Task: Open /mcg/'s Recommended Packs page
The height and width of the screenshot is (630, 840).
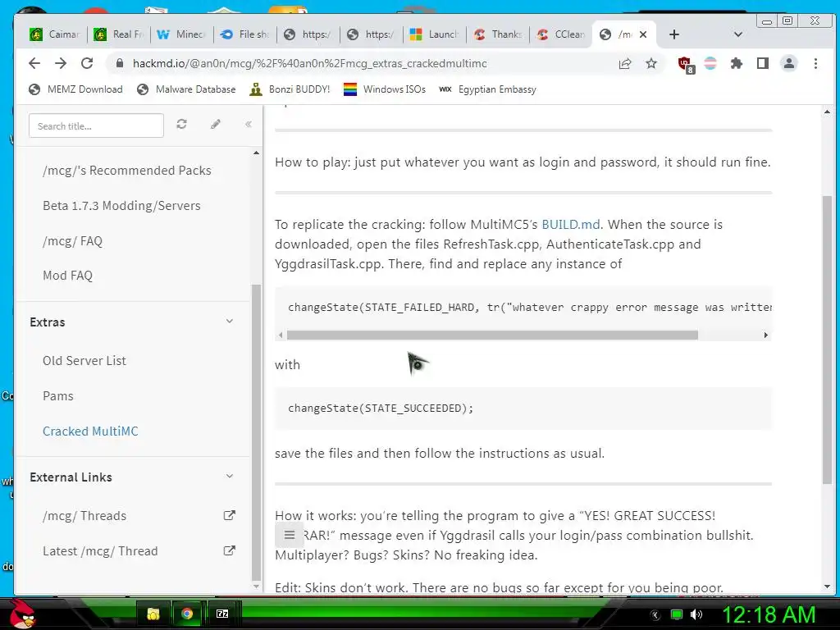Action: point(127,171)
